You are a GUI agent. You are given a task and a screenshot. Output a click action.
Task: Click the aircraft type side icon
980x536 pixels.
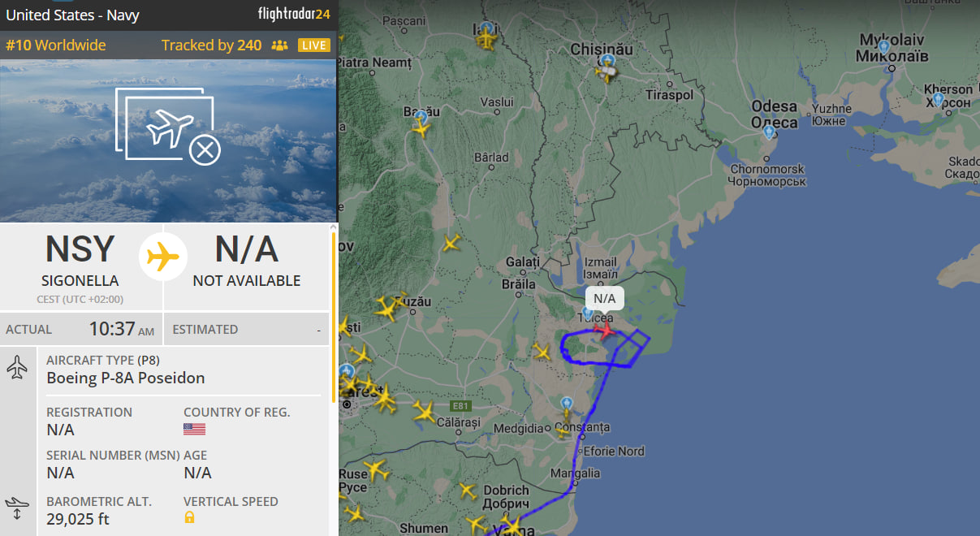click(17, 368)
